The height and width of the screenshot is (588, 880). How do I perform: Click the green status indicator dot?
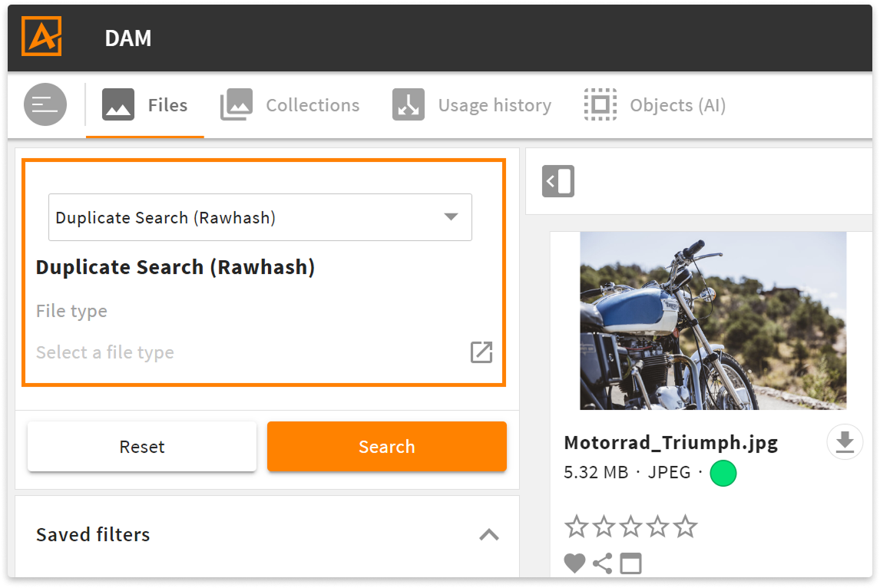coord(723,473)
